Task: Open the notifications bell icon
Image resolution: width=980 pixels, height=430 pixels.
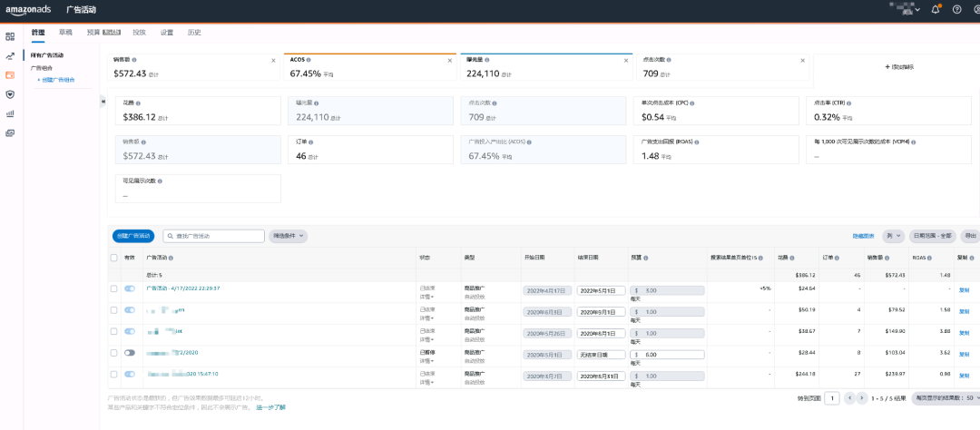Action: click(936, 9)
